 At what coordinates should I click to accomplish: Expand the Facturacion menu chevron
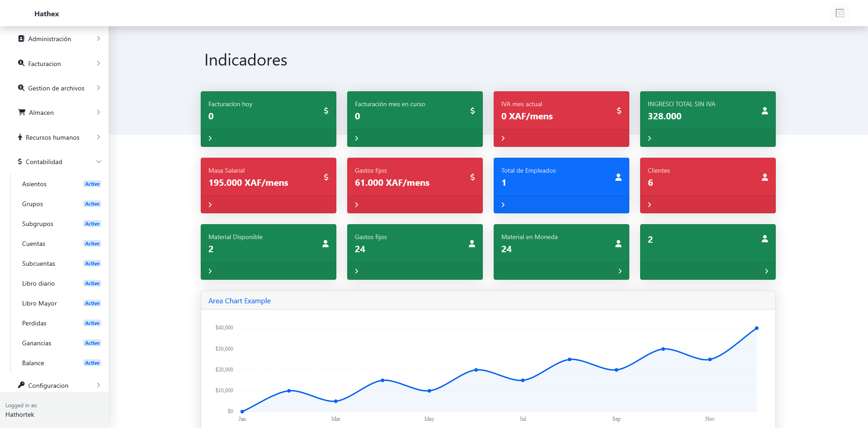pos(99,63)
